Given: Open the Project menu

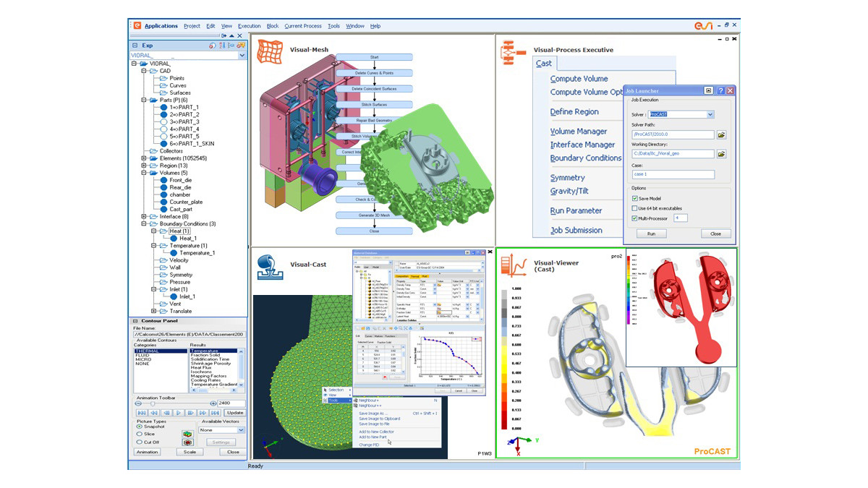Looking at the screenshot, I should point(192,26).
